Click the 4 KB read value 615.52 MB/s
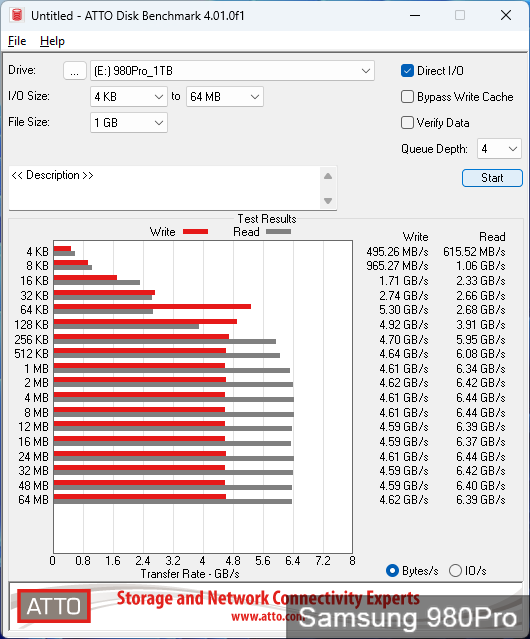 (x=474, y=252)
